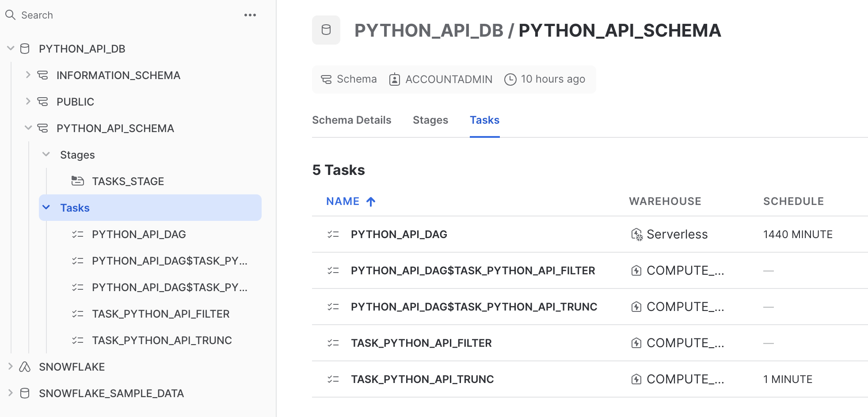The height and width of the screenshot is (417, 868).
Task: Expand the INFORMATION_SCHEMA node
Action: [28, 75]
